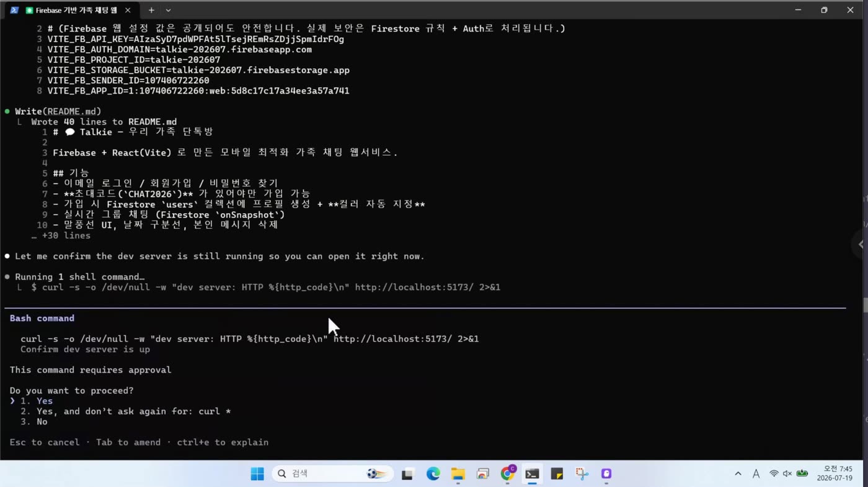This screenshot has width=868, height=487.
Task: Select option 1 Yes to approve
Action: [x=37, y=401]
